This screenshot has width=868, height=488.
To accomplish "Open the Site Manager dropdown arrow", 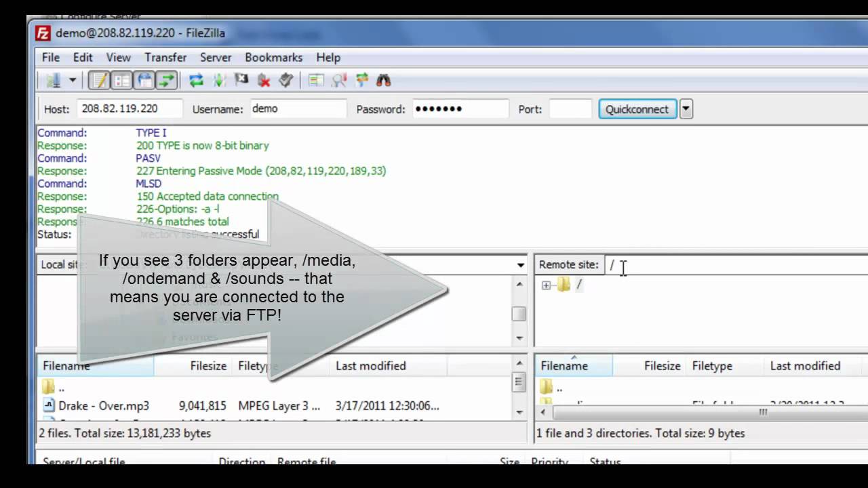I will pos(72,81).
